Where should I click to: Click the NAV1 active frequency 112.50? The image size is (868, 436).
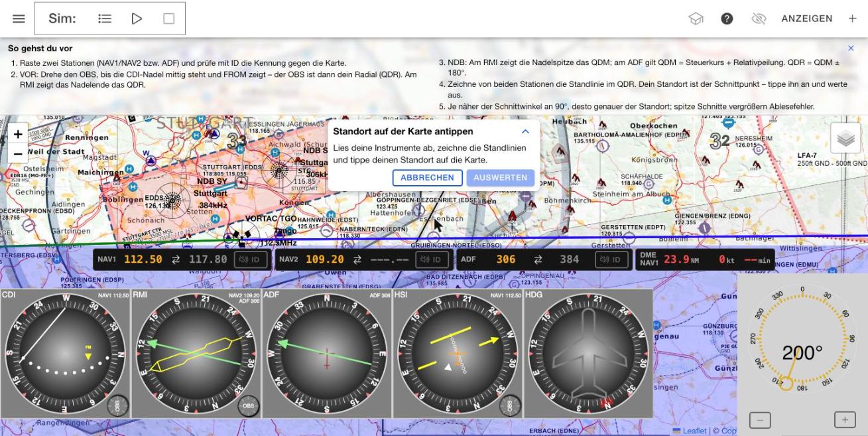coord(143,259)
